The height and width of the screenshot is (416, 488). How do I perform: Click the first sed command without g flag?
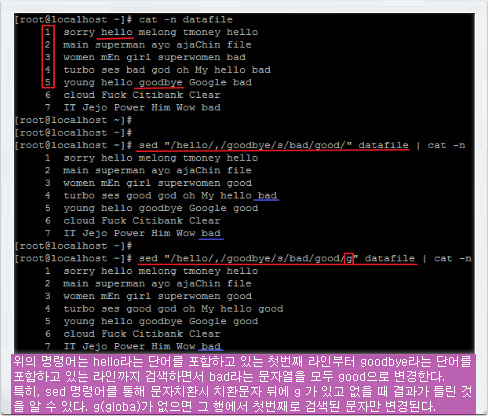[273, 145]
